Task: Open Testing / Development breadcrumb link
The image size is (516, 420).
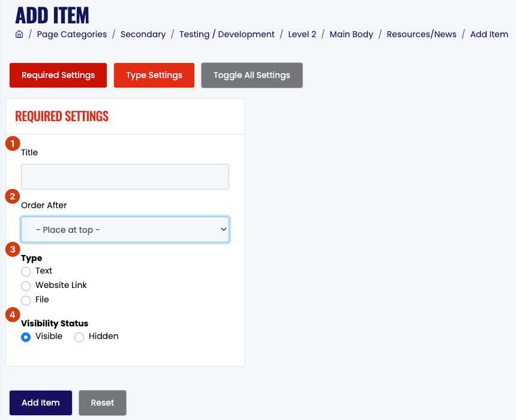Action: (227, 34)
